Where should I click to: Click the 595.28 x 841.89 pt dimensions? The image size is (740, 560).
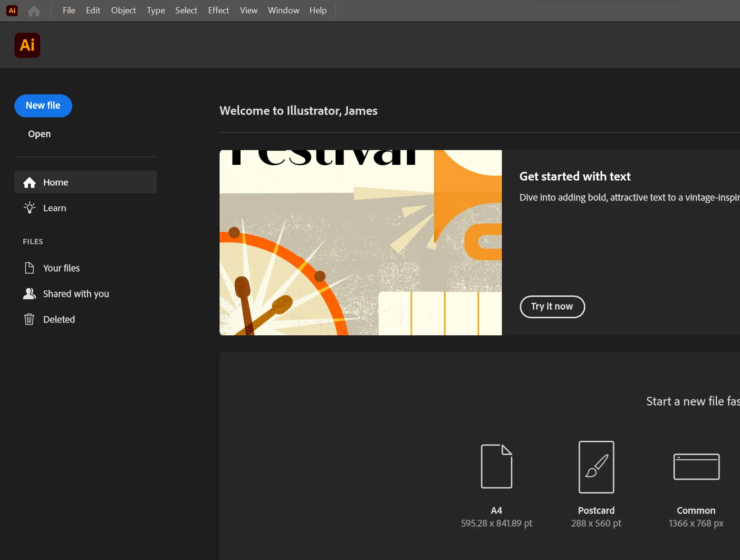497,523
